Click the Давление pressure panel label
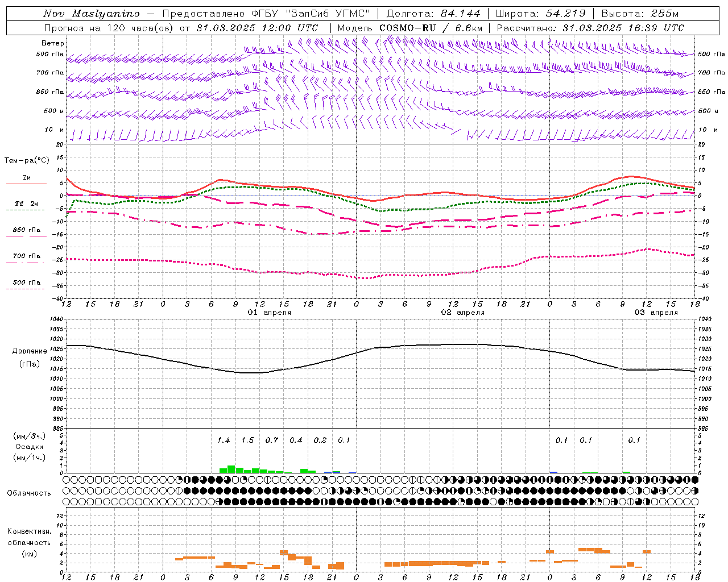This screenshot has width=728, height=582. [x=30, y=351]
